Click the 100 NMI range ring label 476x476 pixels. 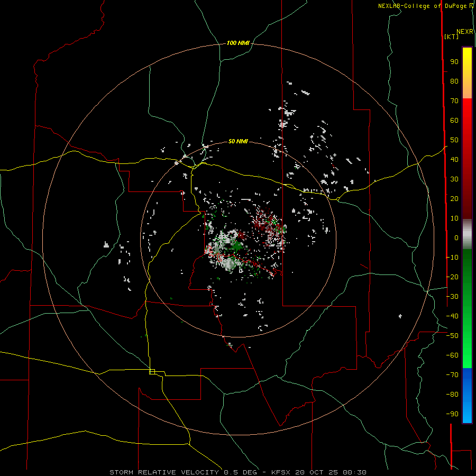238,43
